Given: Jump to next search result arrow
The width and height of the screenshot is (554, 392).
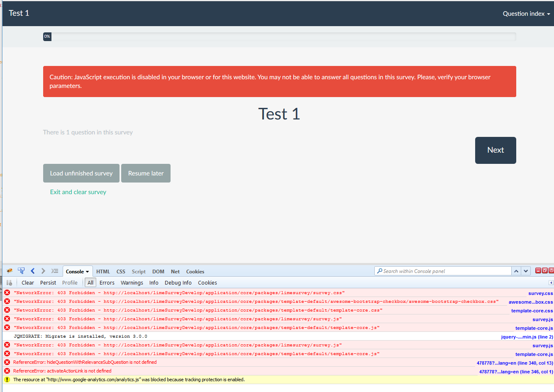Looking at the screenshot, I should [x=526, y=271].
